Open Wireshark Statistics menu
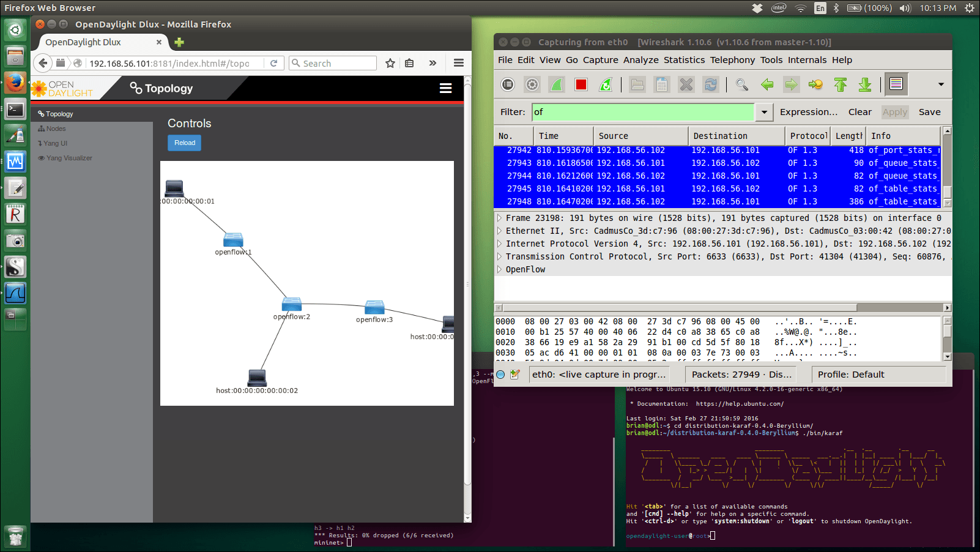Image resolution: width=980 pixels, height=552 pixels. click(x=684, y=60)
